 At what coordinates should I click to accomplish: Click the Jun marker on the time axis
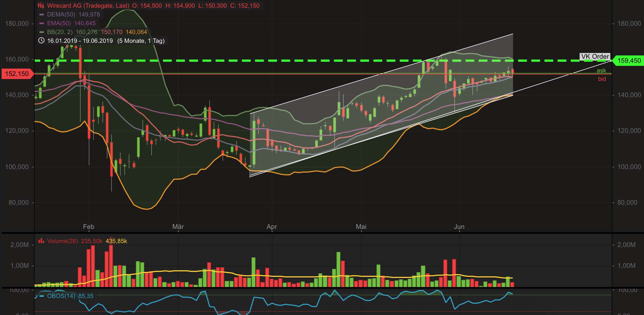(459, 227)
